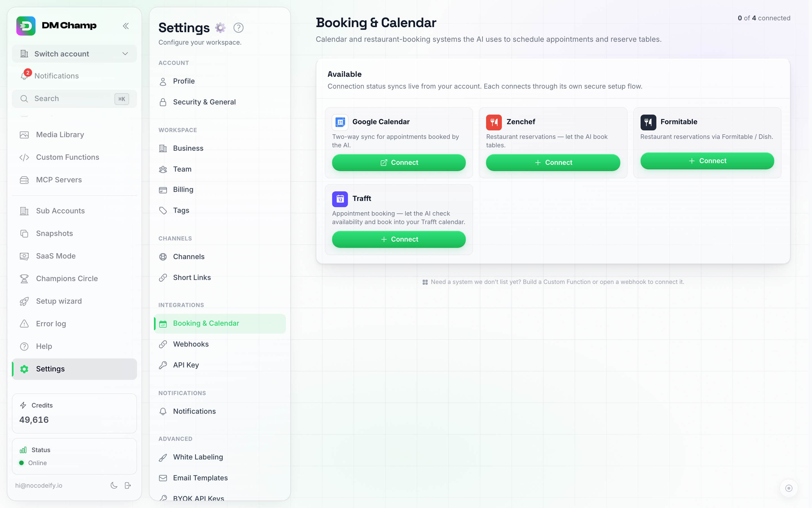This screenshot has height=508, width=812.
Task: Open Notifications with the bell badge
Action: [74, 76]
